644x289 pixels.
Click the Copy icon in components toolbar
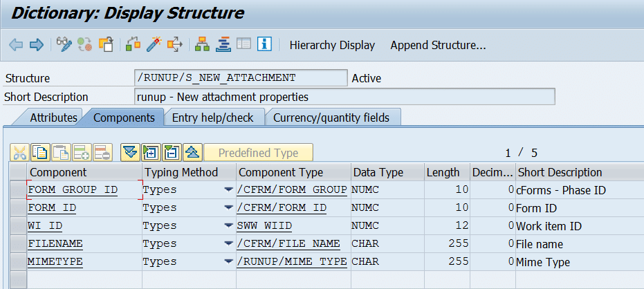pyautogui.click(x=41, y=153)
